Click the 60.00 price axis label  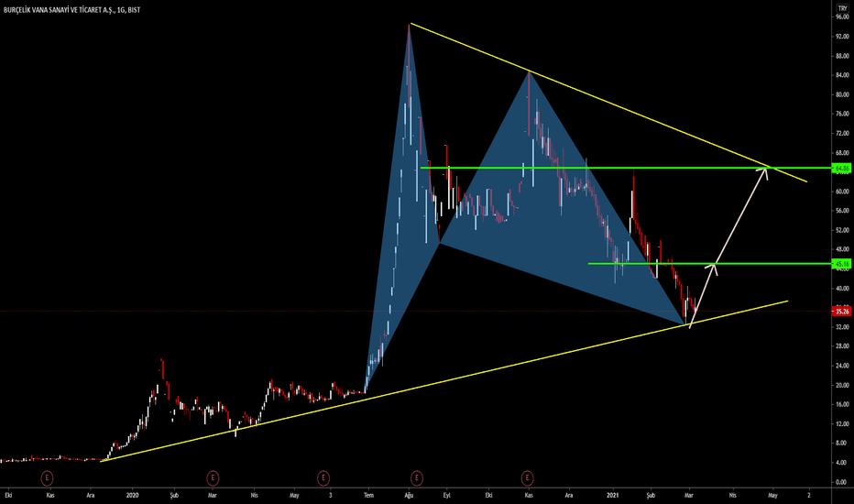tap(842, 192)
